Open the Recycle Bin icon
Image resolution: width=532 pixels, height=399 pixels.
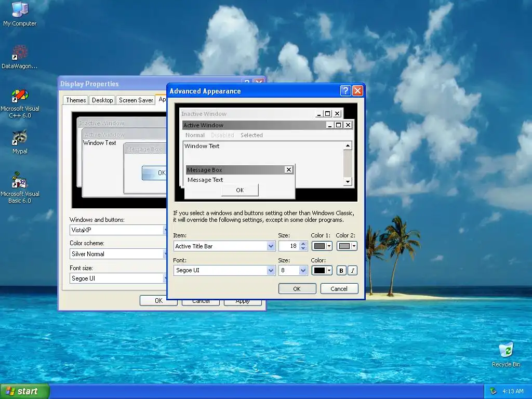coord(506,354)
